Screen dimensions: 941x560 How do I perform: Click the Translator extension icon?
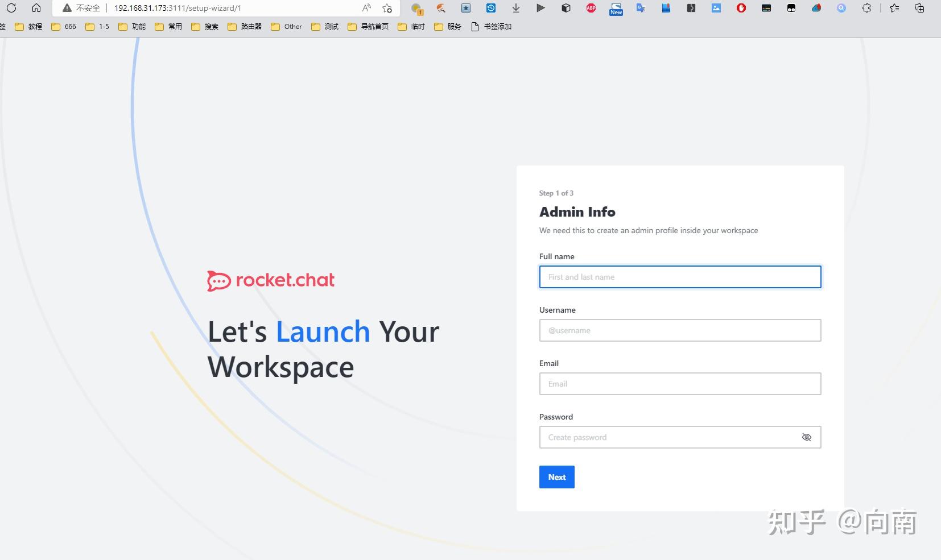pos(641,8)
